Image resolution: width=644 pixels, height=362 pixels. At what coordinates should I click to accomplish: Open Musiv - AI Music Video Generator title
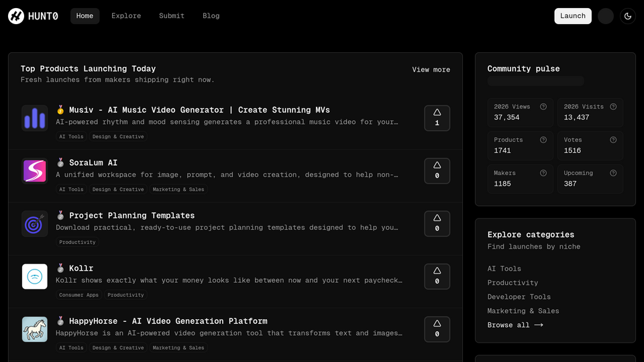click(x=199, y=110)
